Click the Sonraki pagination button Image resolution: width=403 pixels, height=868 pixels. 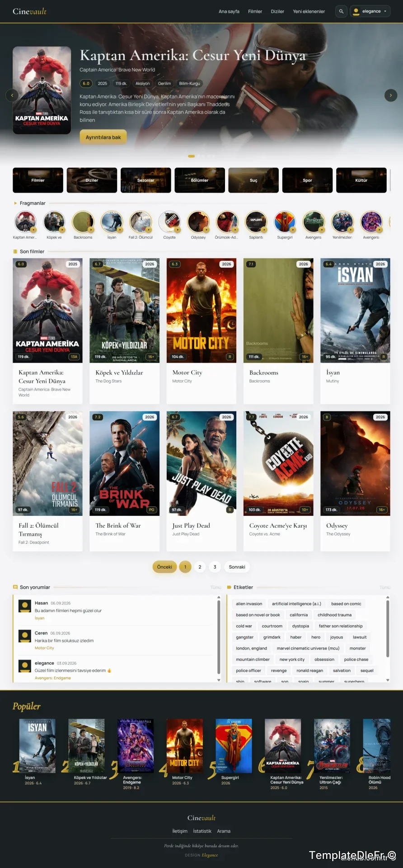(237, 567)
